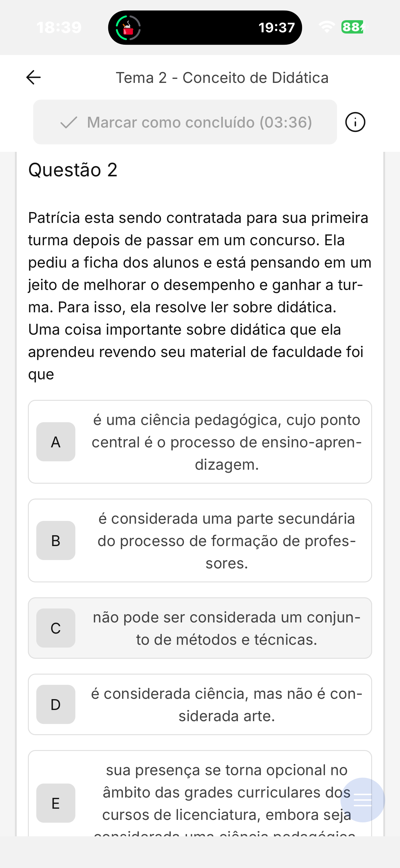The height and width of the screenshot is (868, 400).
Task: Choose option 'é considerada ciência, mas não arte'
Action: tap(200, 705)
